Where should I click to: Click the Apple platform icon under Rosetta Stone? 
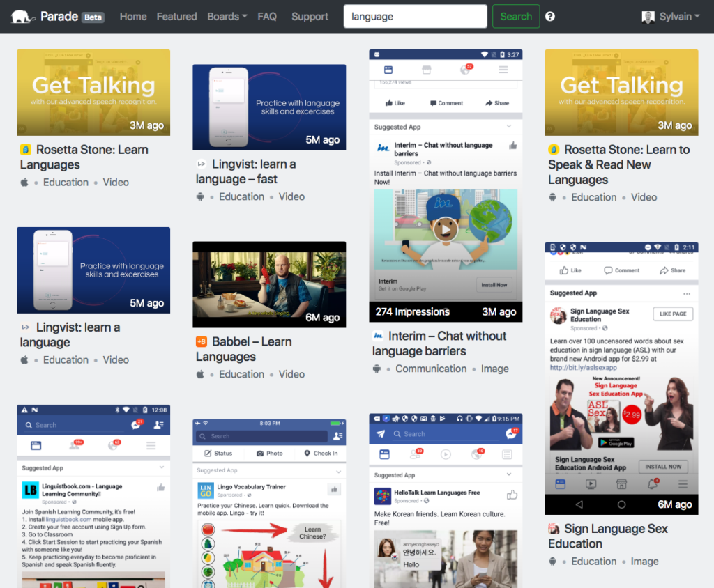(x=24, y=182)
